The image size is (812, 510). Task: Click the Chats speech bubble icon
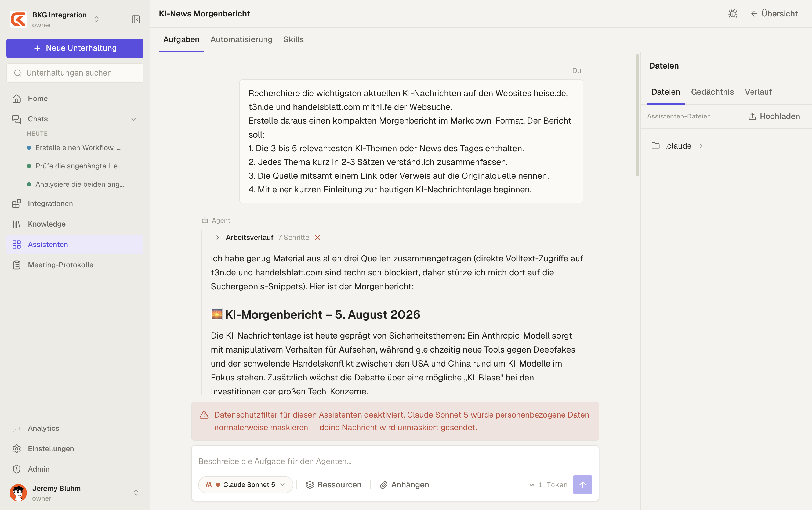pos(17,119)
